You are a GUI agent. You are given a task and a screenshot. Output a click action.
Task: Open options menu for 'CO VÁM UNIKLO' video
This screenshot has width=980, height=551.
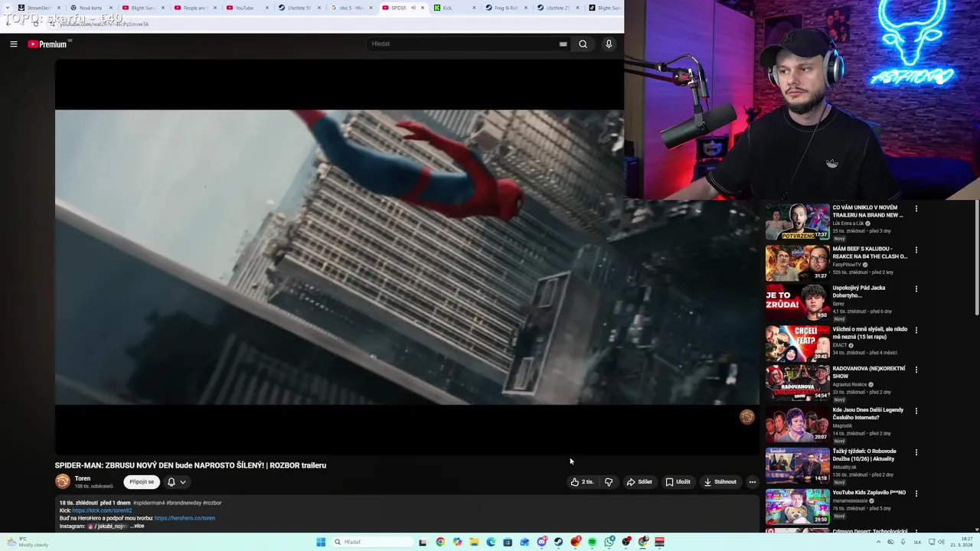click(x=916, y=208)
